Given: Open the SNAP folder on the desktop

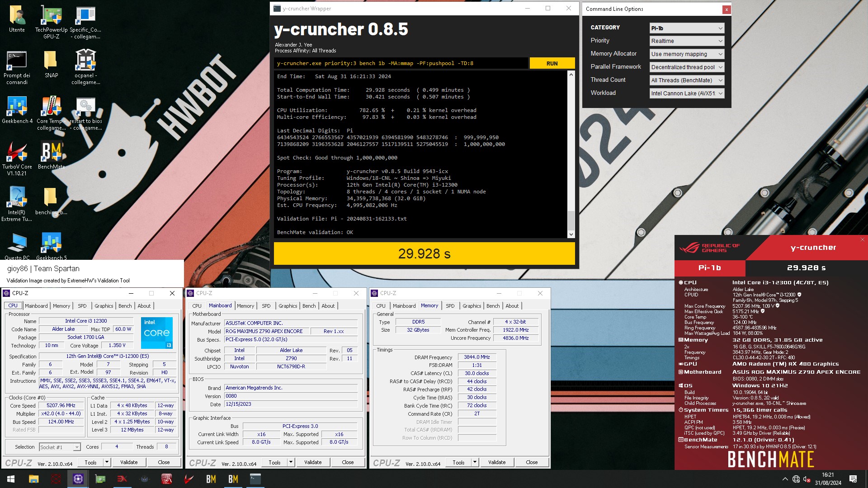Looking at the screenshot, I should click(x=51, y=65).
